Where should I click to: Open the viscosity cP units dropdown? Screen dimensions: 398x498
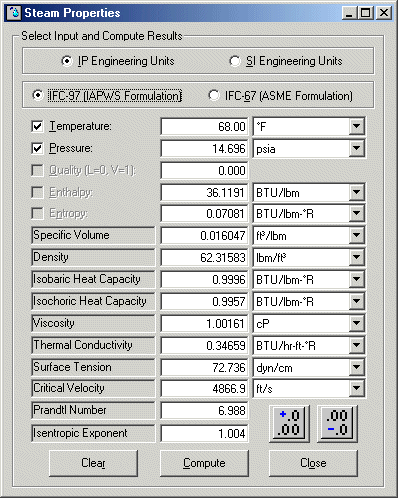(x=356, y=323)
